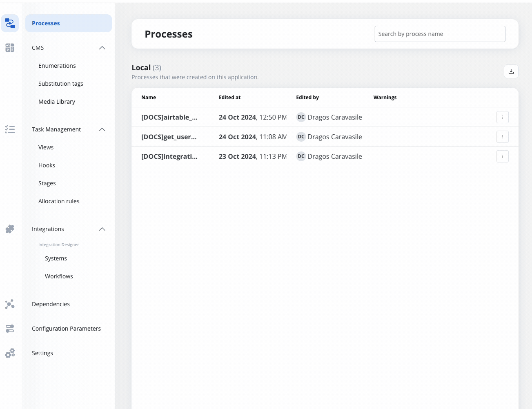Open the Integrations puzzle-piece icon
Screen dimensions: 532x409
click(x=10, y=229)
